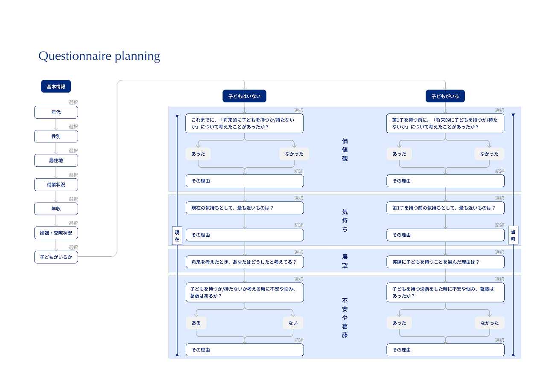This screenshot has width=555, height=392.
Task: Click the 第1子を持つ前の気持ちとして question box
Action: (445, 208)
